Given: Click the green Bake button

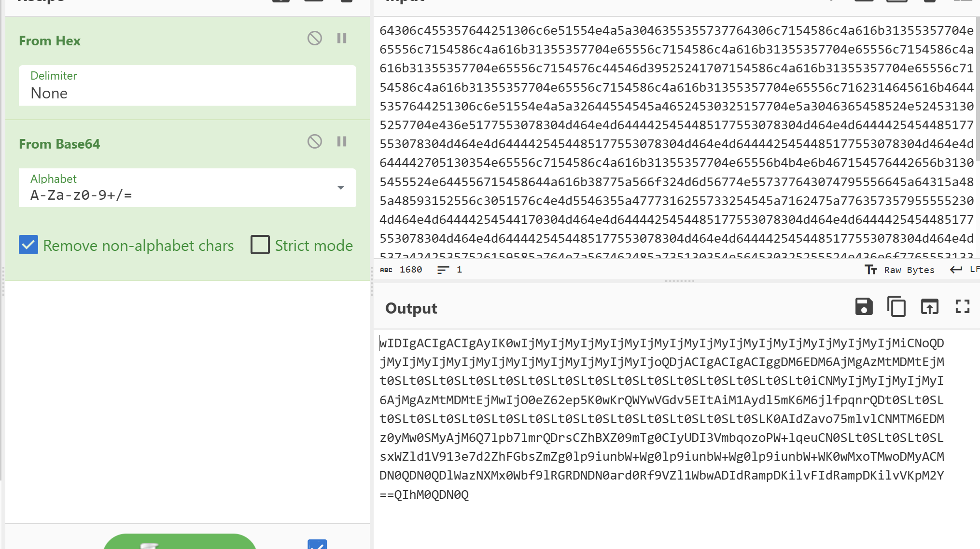Looking at the screenshot, I should [x=180, y=542].
